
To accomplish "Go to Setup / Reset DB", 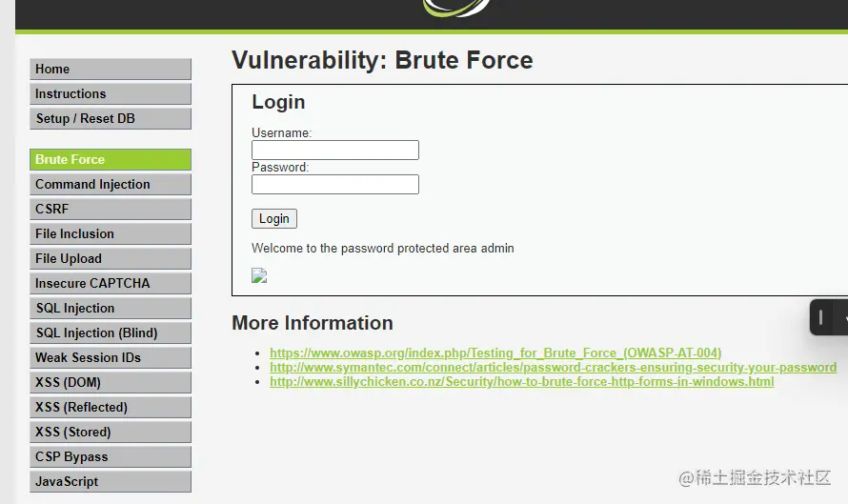I will pos(110,119).
